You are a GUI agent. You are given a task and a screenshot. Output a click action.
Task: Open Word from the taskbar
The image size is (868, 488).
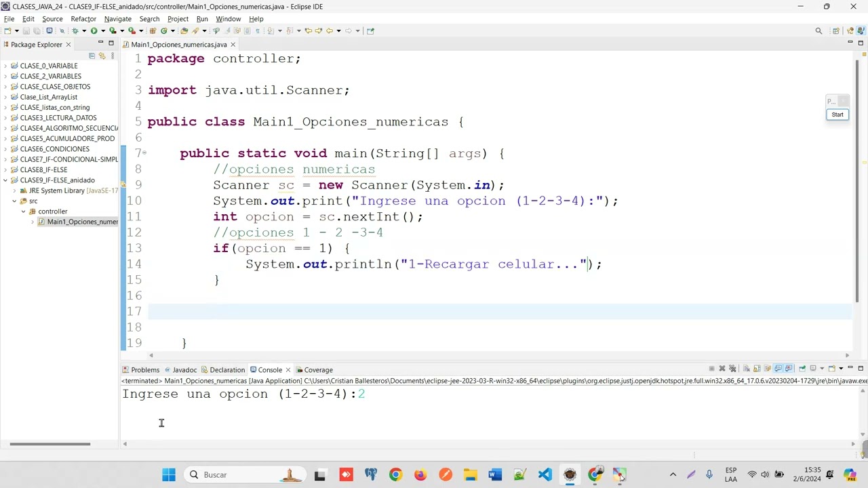point(495,474)
